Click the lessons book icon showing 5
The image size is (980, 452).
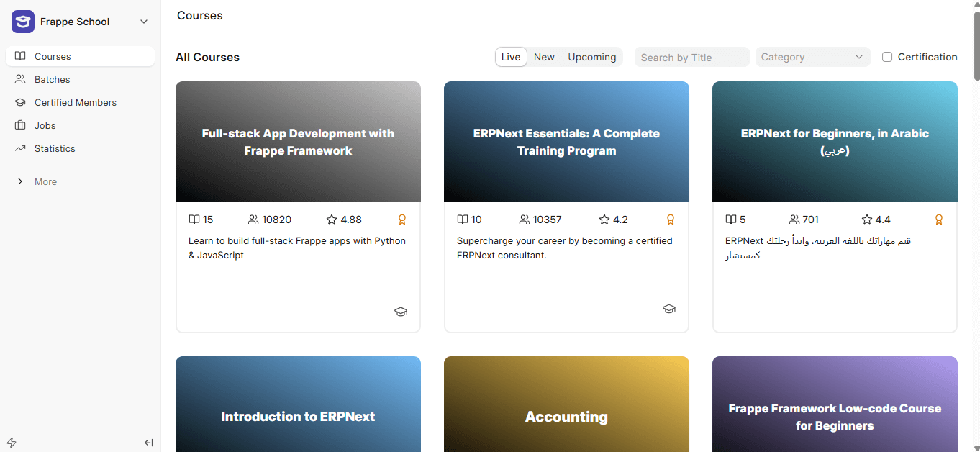[731, 220]
